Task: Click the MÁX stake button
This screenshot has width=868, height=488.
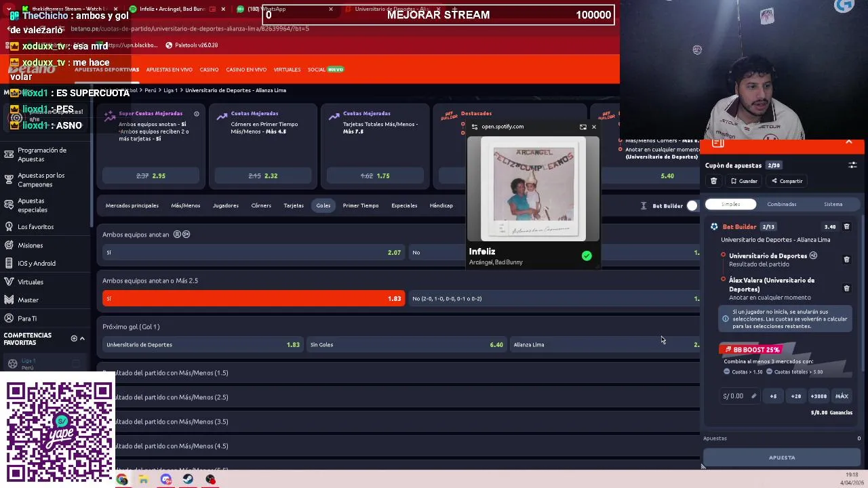Action: coord(842,396)
